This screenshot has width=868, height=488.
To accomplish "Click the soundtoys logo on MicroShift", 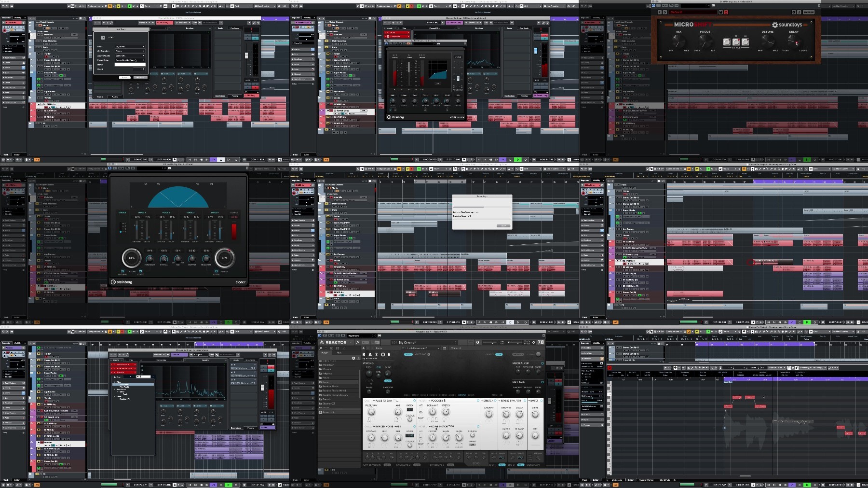I will [787, 25].
